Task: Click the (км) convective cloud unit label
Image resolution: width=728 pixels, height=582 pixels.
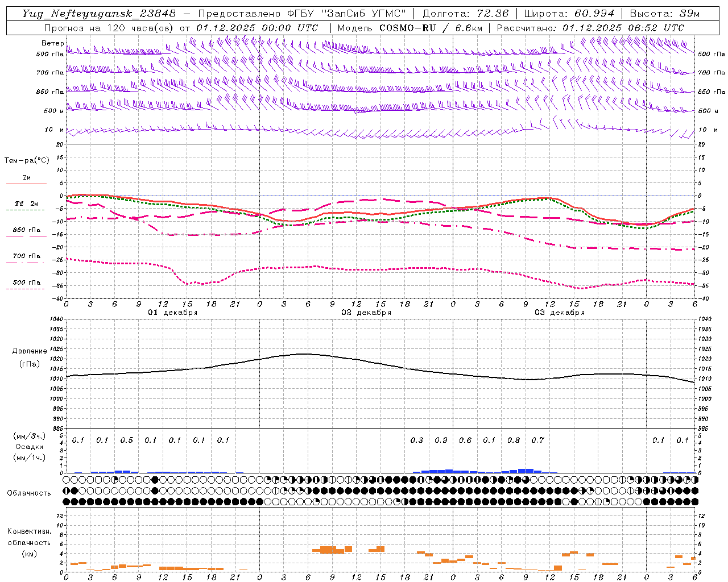Action: [30, 553]
